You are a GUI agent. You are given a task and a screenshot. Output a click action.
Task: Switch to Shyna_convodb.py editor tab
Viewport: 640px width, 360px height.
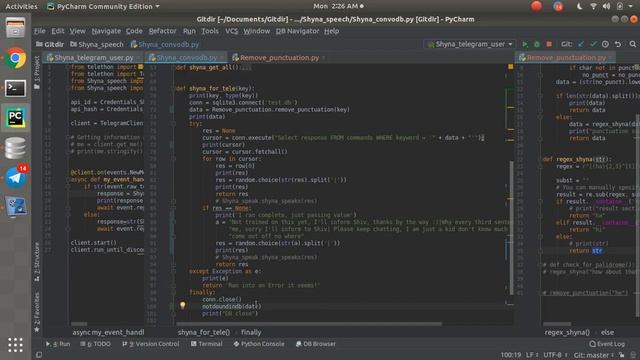tap(186, 58)
